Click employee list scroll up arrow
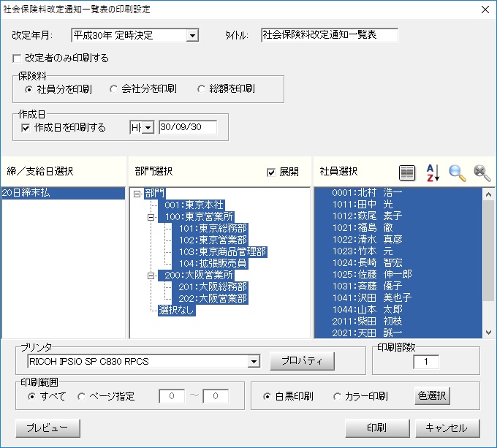The height and width of the screenshot is (448, 497). tap(488, 194)
